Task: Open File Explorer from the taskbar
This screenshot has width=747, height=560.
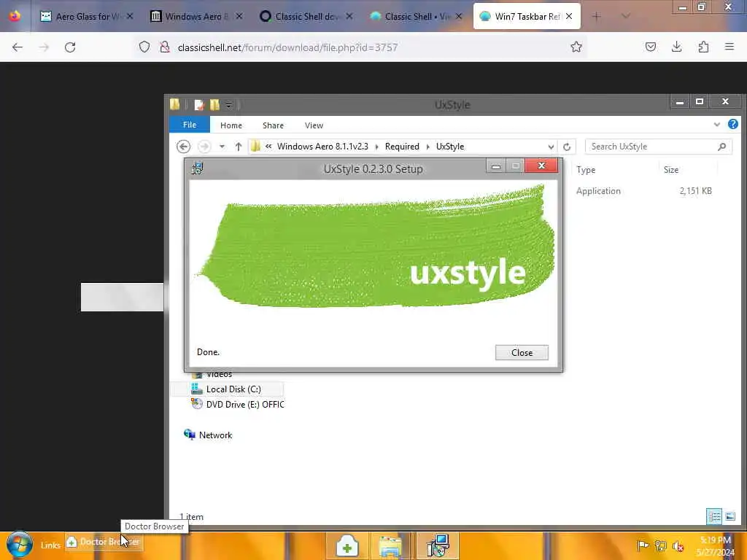Action: pyautogui.click(x=390, y=545)
